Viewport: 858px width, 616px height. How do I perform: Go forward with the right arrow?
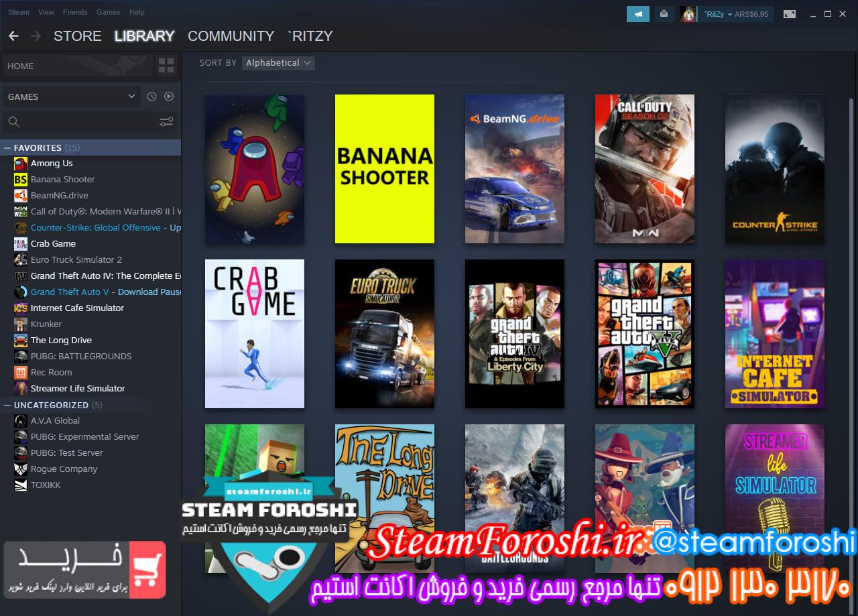point(36,36)
